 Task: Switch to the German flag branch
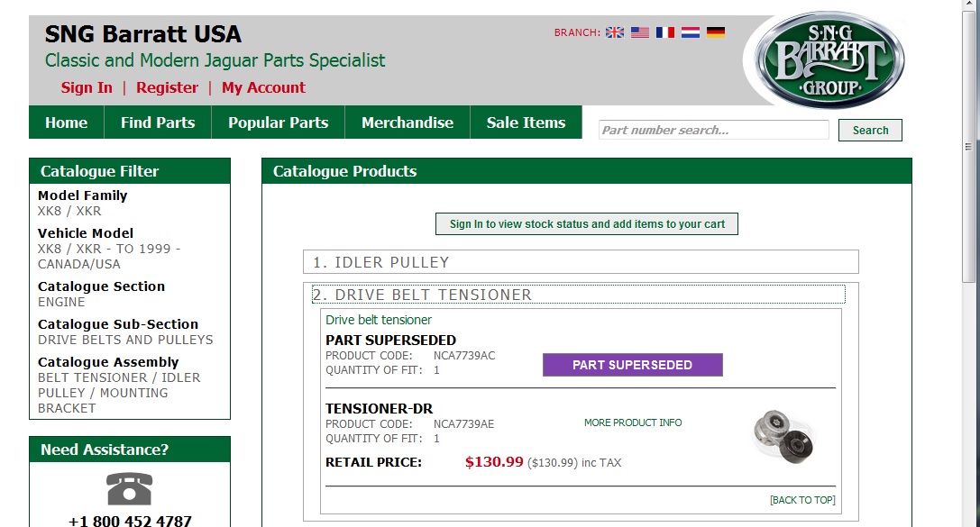point(716,32)
